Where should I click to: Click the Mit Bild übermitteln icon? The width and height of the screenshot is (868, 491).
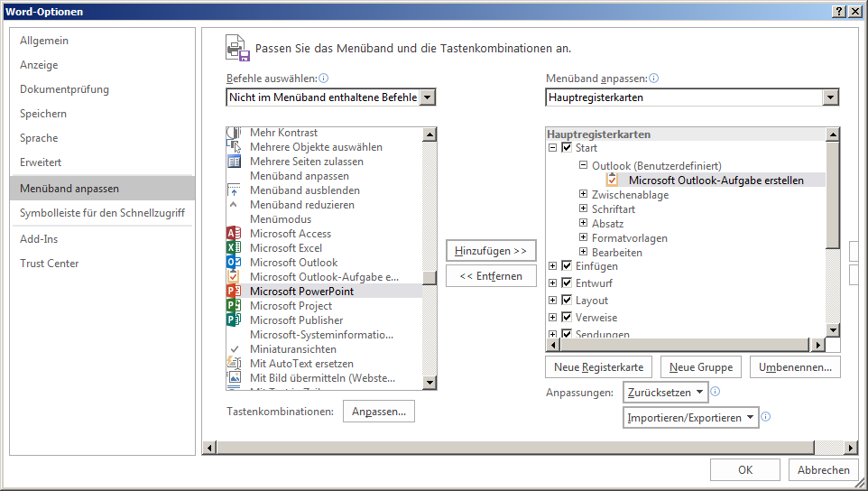(x=235, y=378)
